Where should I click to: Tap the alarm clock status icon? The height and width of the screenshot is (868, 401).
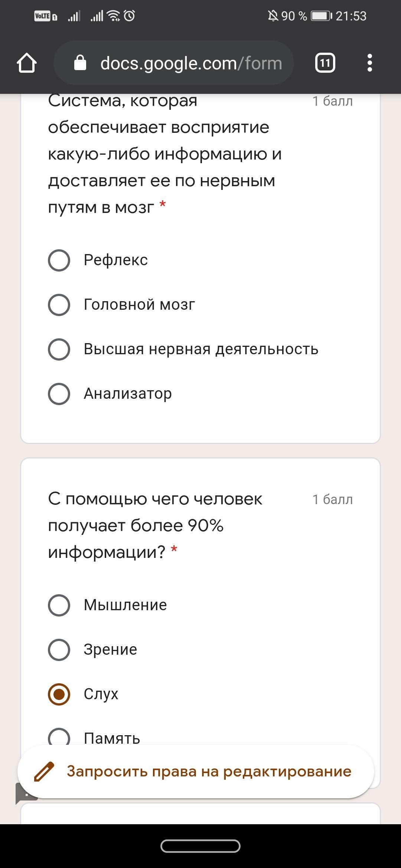tap(130, 16)
